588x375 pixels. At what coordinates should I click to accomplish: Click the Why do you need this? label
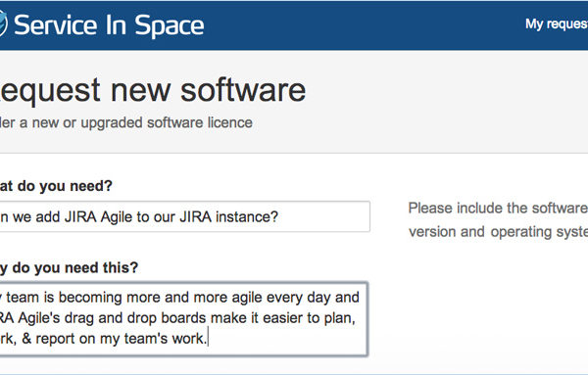[69, 267]
